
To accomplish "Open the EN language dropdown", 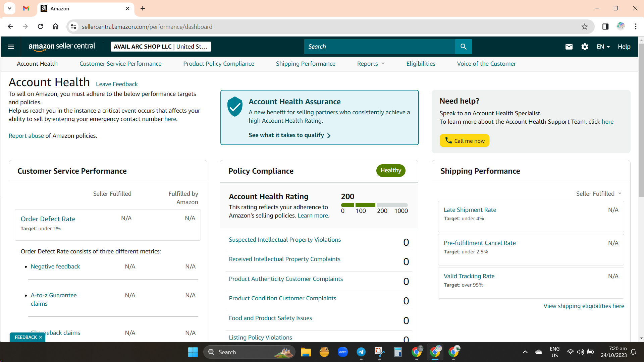I will click(x=603, y=47).
